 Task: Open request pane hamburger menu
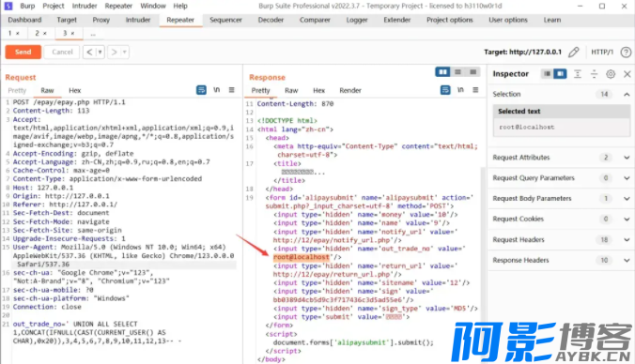coord(232,90)
